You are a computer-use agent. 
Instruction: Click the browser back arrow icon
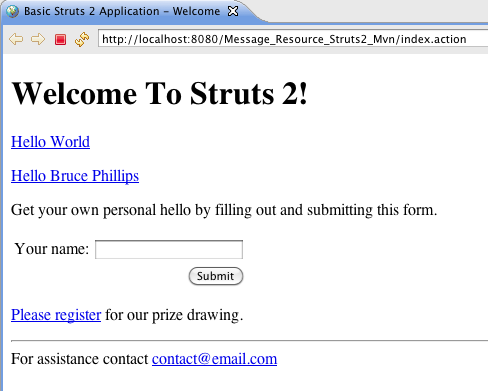[x=16, y=39]
